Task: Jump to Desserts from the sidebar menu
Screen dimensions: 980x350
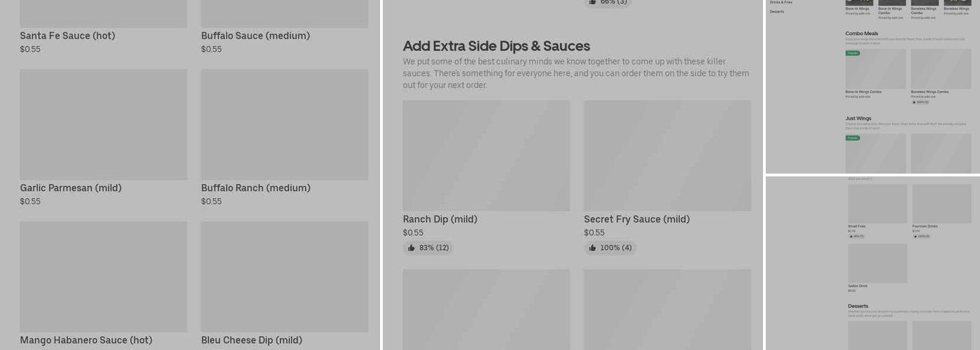Action: click(x=777, y=12)
